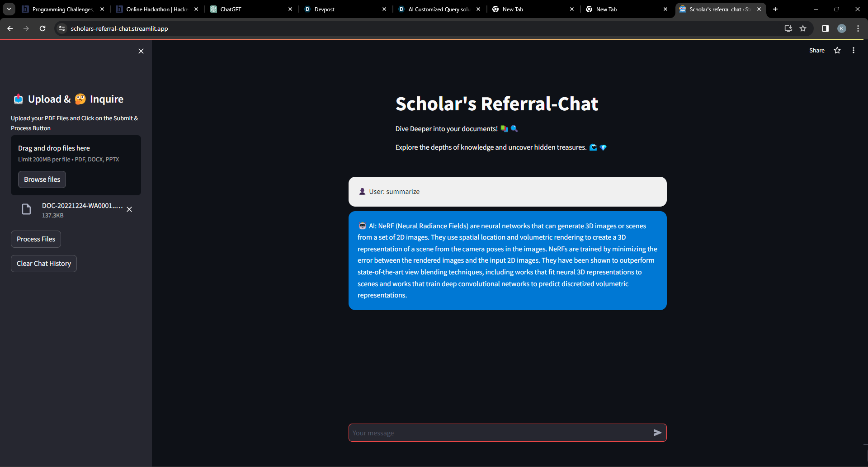View site information via address bar icon
The width and height of the screenshot is (868, 467).
coord(61,28)
